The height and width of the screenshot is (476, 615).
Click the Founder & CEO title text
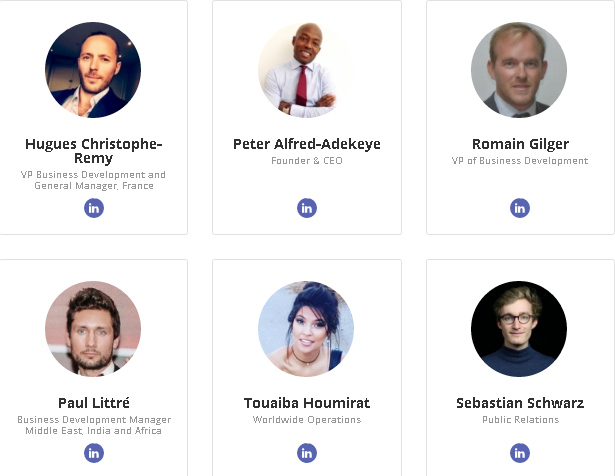(307, 161)
